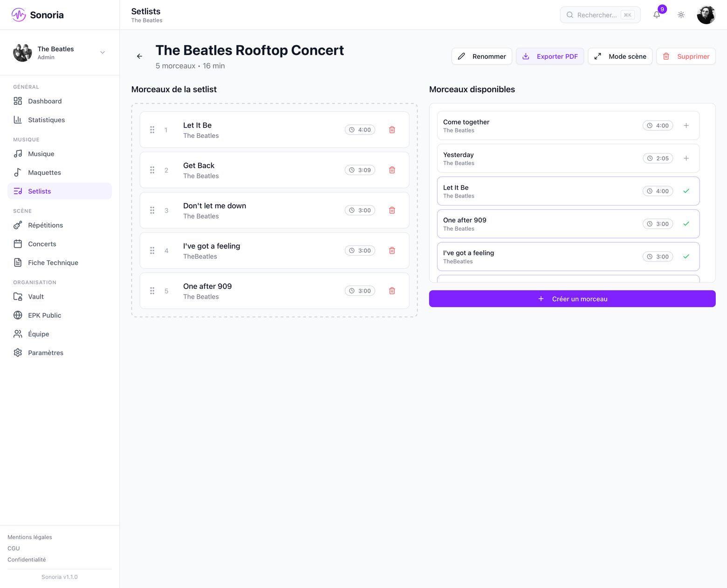Delete One after 909 setlist entry
The height and width of the screenshot is (588, 727).
392,291
